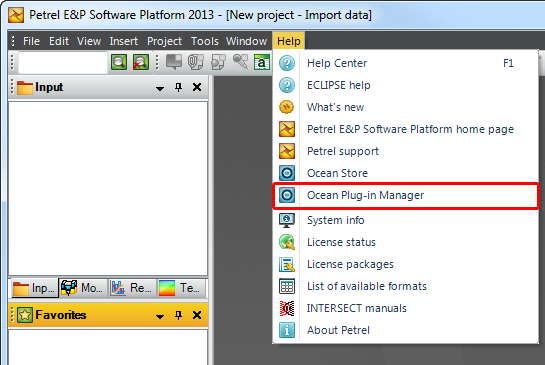Click Petrel support logo icon
The width and height of the screenshot is (545, 365).
click(x=287, y=151)
